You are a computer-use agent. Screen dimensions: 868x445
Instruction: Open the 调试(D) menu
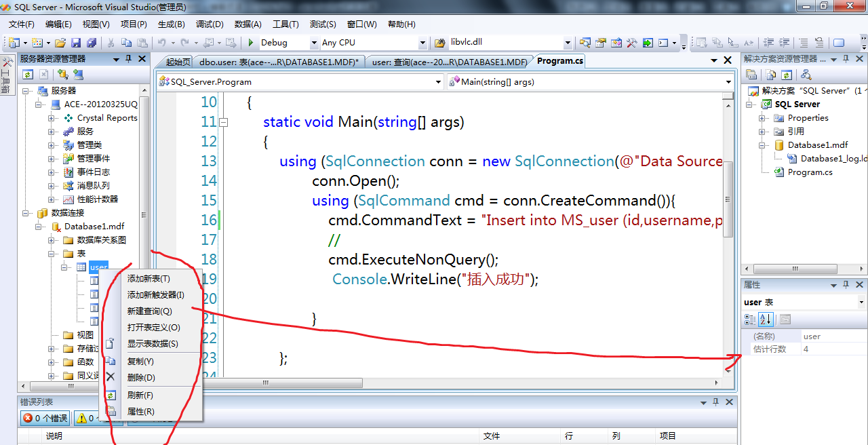[210, 24]
